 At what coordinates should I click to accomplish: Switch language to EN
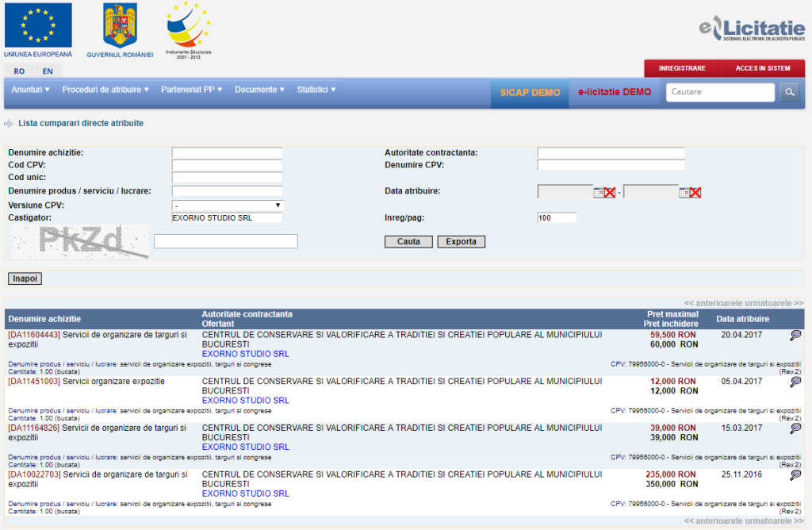pyautogui.click(x=48, y=71)
